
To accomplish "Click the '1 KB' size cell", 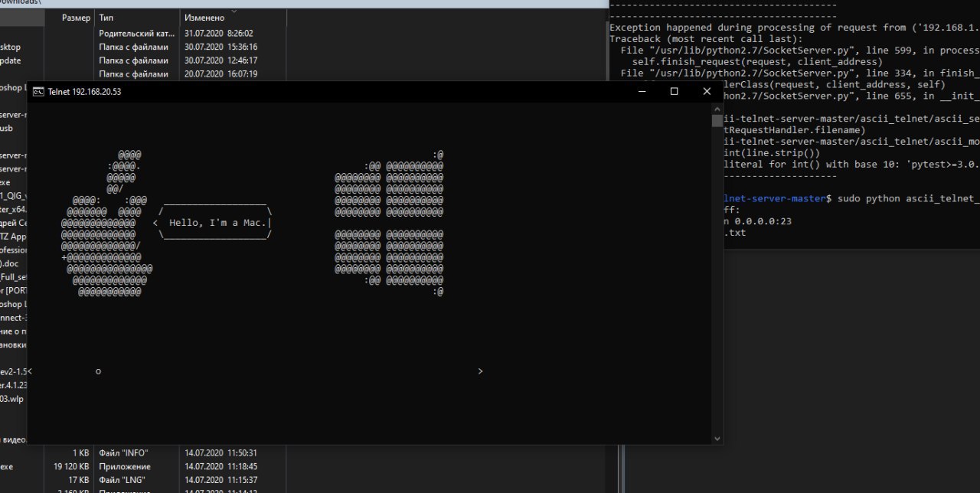I will pos(82,452).
